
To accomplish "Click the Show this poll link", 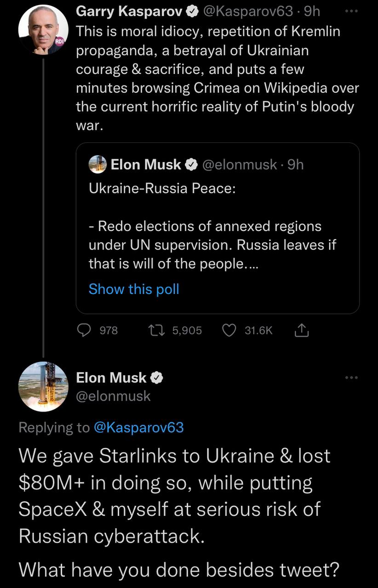I will click(134, 289).
